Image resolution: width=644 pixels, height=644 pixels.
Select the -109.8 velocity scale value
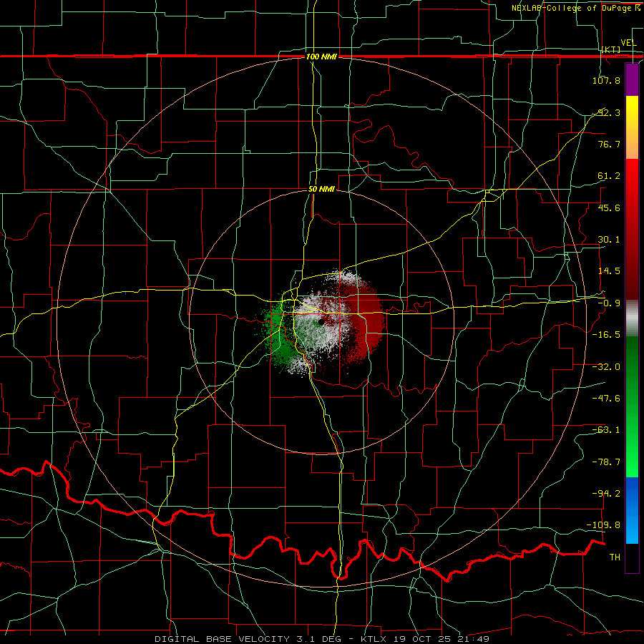point(603,525)
